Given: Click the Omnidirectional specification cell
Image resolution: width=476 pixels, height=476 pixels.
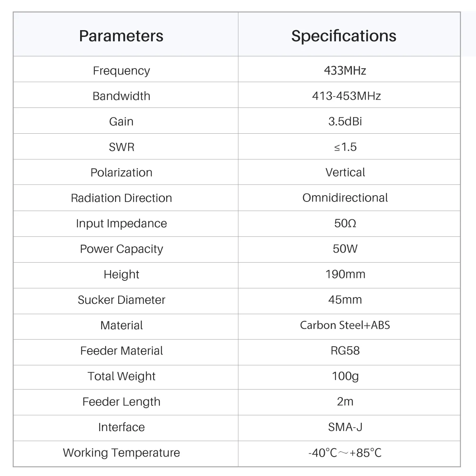Looking at the screenshot, I should (345, 198).
